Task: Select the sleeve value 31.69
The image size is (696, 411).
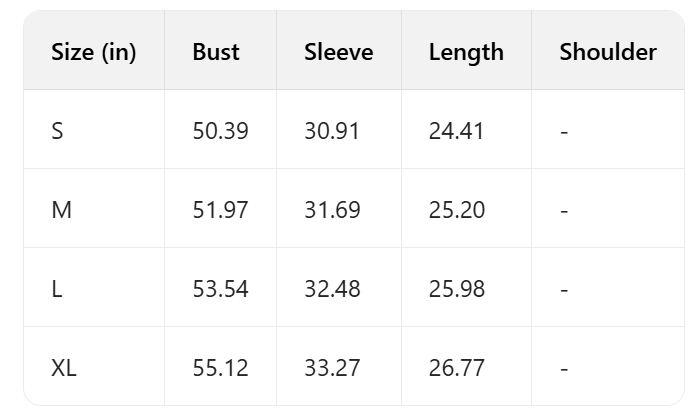Action: tap(333, 210)
